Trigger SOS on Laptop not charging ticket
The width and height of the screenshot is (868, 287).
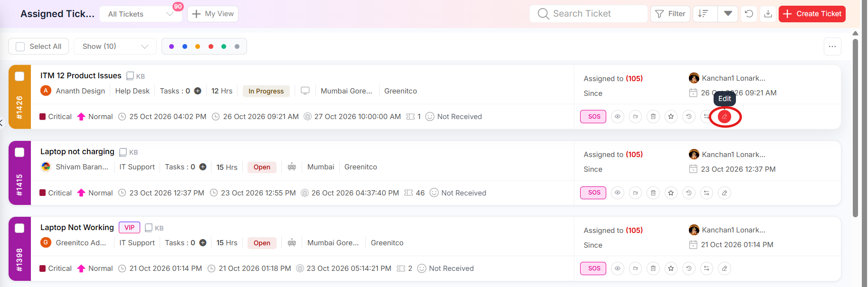pos(593,193)
